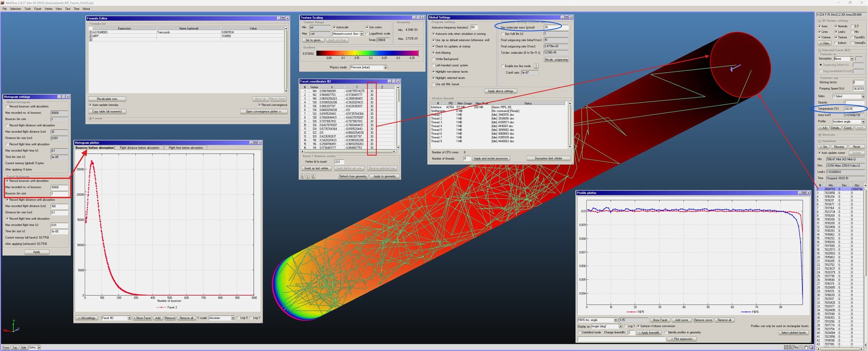Switch to Flight time before absorption tab
The height and width of the screenshot is (351, 868).
click(185, 148)
